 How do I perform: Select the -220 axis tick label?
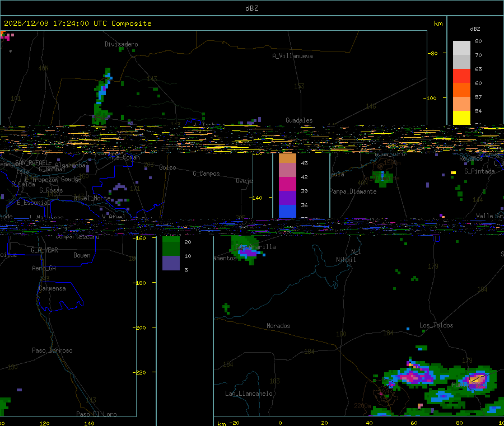[139, 372]
